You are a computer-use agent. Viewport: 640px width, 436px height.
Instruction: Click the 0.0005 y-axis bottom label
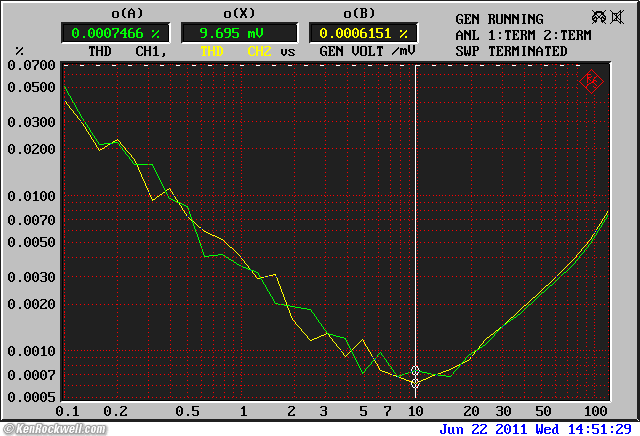tap(31, 397)
